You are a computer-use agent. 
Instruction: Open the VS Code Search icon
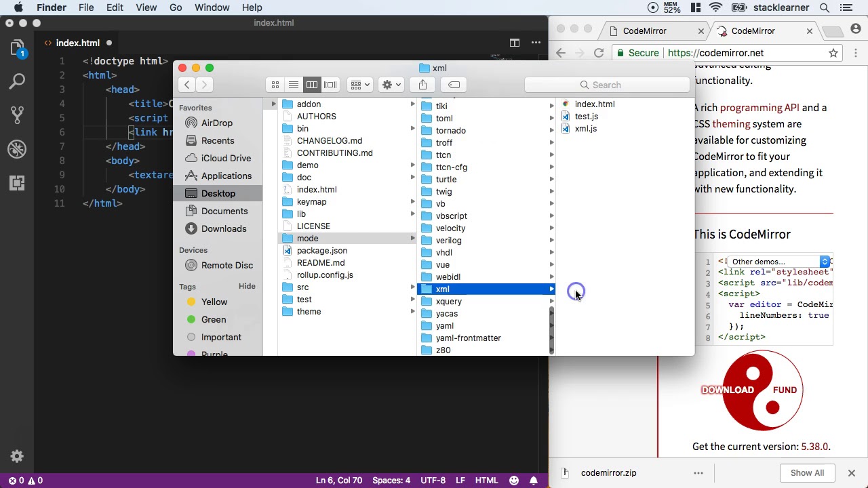[x=18, y=82]
